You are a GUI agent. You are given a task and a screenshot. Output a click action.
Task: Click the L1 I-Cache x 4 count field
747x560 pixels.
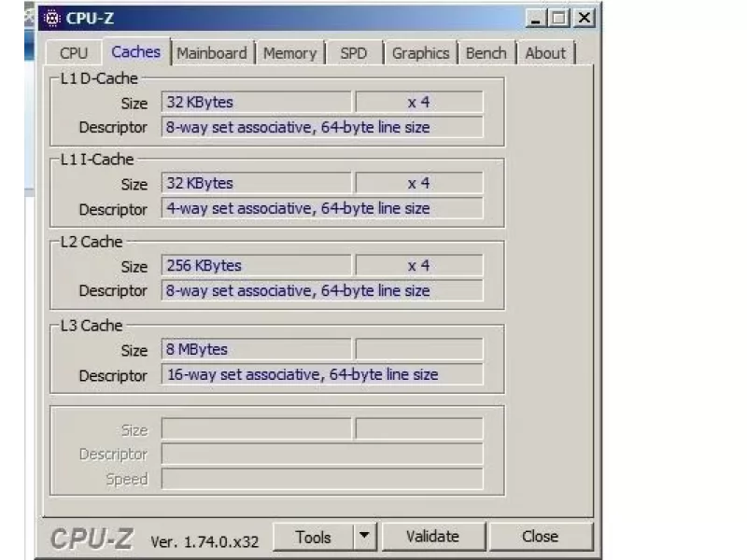[x=419, y=183]
